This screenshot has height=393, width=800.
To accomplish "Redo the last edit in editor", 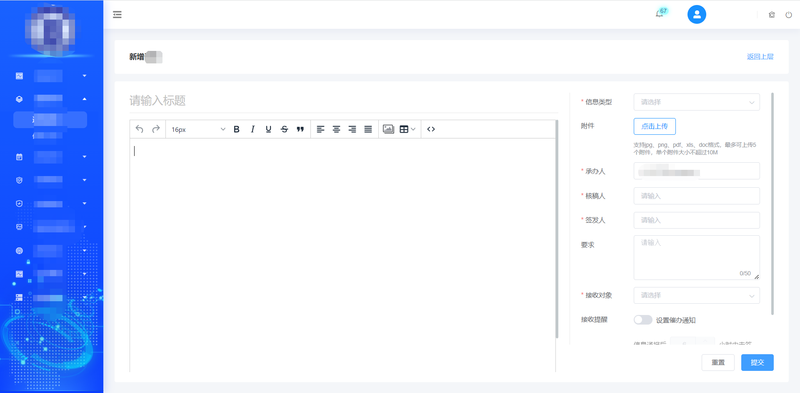I will point(156,129).
